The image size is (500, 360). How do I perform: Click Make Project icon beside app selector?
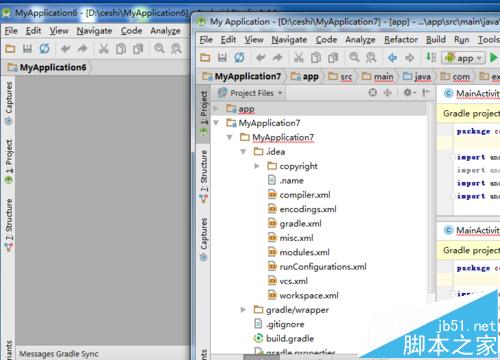click(431, 57)
